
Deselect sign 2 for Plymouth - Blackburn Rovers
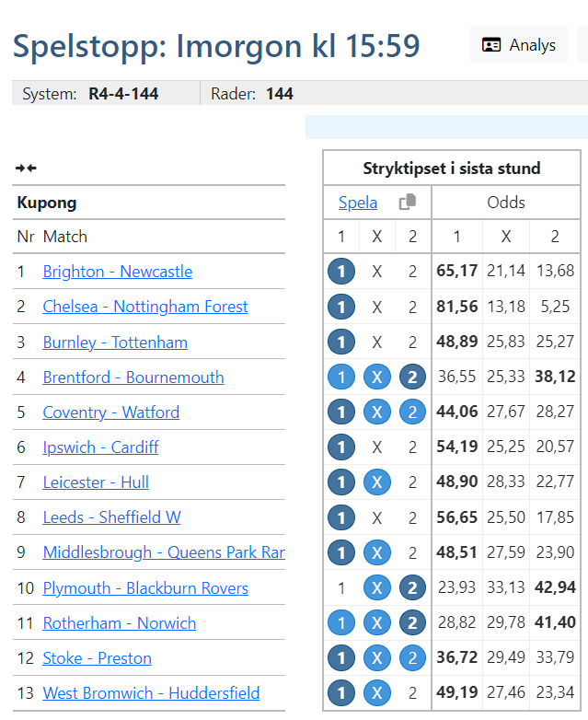[x=412, y=587]
